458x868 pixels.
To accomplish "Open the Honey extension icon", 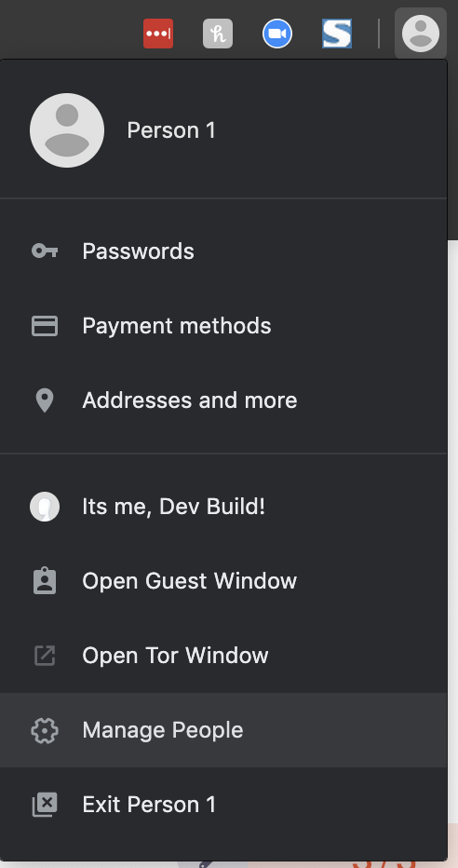I will point(218,34).
